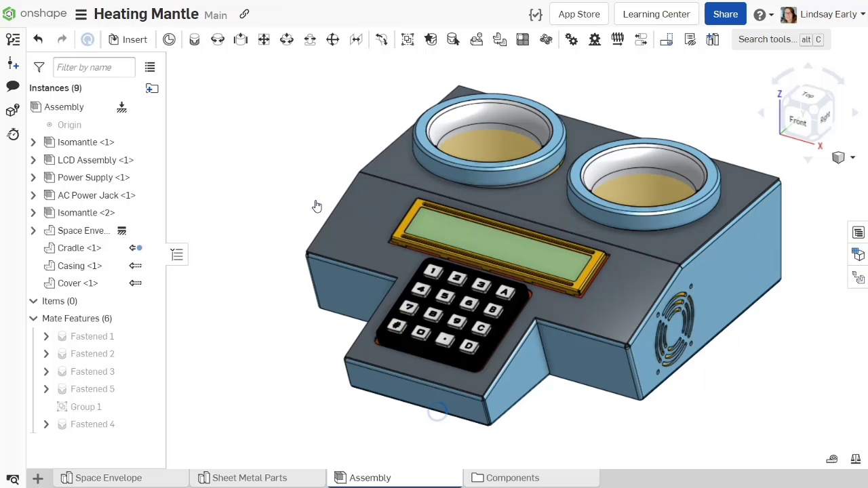Open the view display cube dropdown arrow
The image size is (868, 488).
[x=852, y=158]
